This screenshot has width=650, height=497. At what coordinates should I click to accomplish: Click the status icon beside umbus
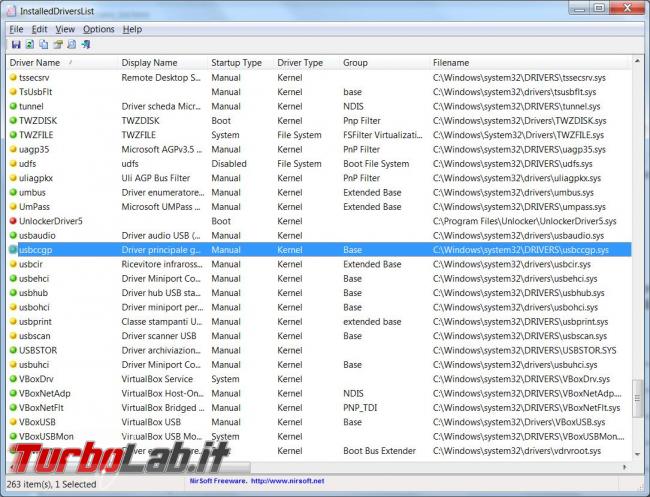click(13, 192)
